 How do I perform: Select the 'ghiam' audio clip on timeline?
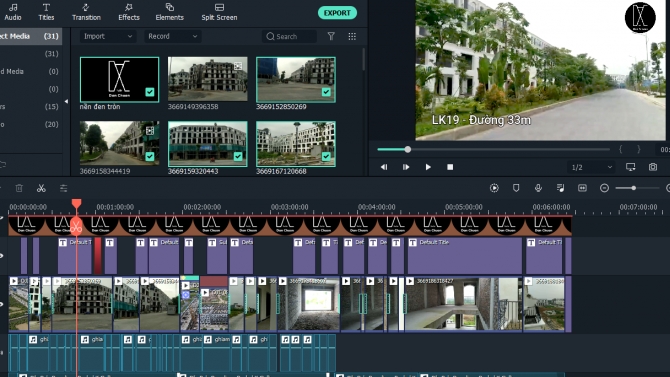(217, 353)
